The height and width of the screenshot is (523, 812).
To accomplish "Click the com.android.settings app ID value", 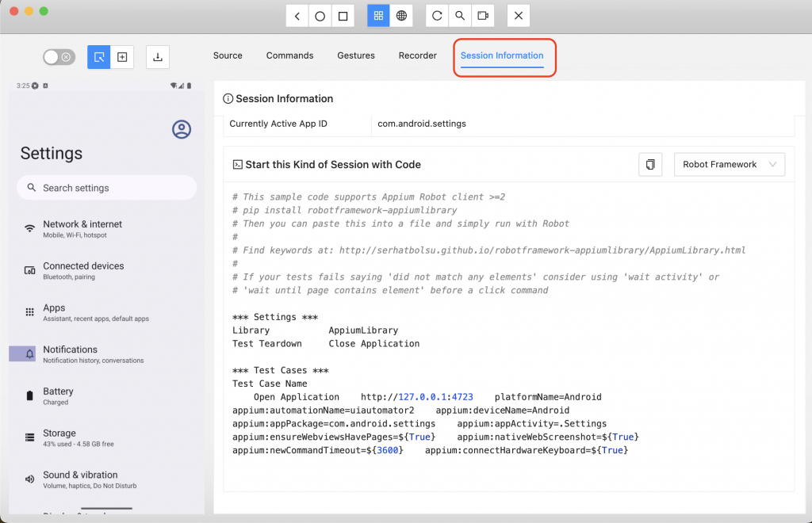I will coord(422,124).
